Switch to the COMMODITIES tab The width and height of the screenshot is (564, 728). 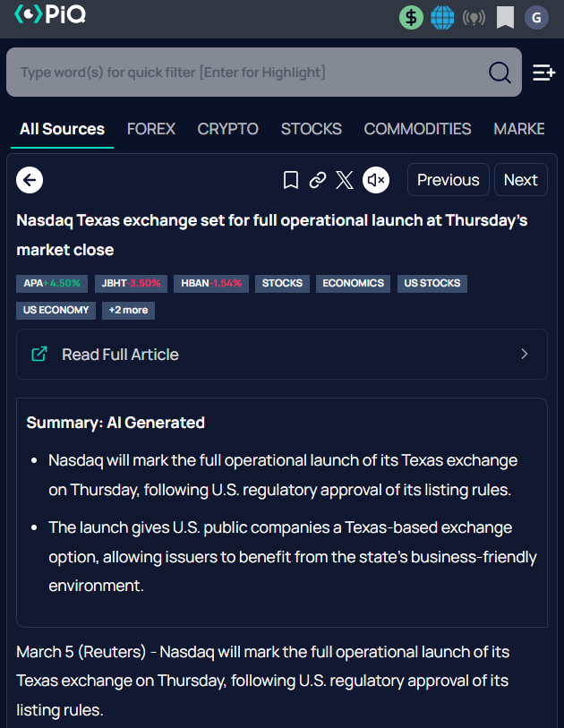pos(417,129)
